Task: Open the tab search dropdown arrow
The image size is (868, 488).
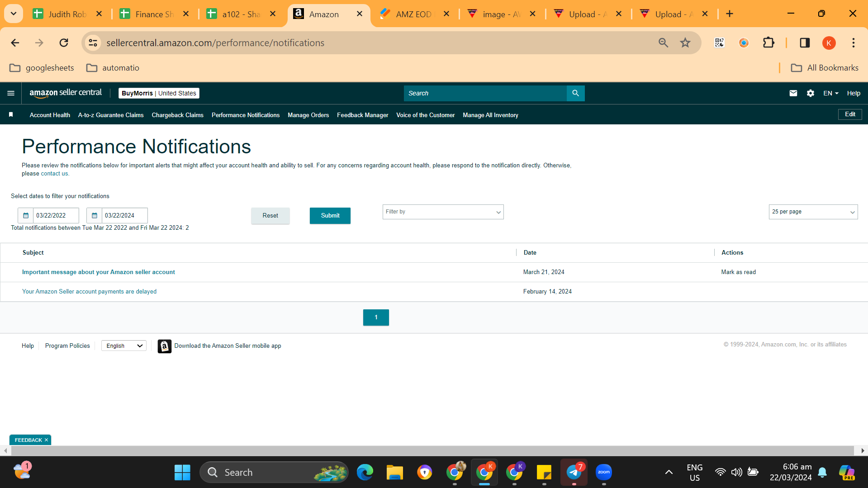Action: [x=14, y=14]
